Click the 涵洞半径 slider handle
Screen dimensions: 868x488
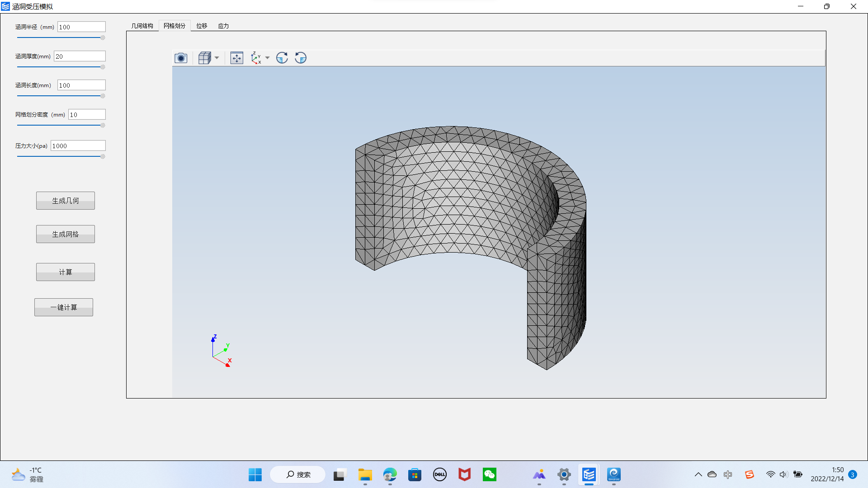[103, 38]
